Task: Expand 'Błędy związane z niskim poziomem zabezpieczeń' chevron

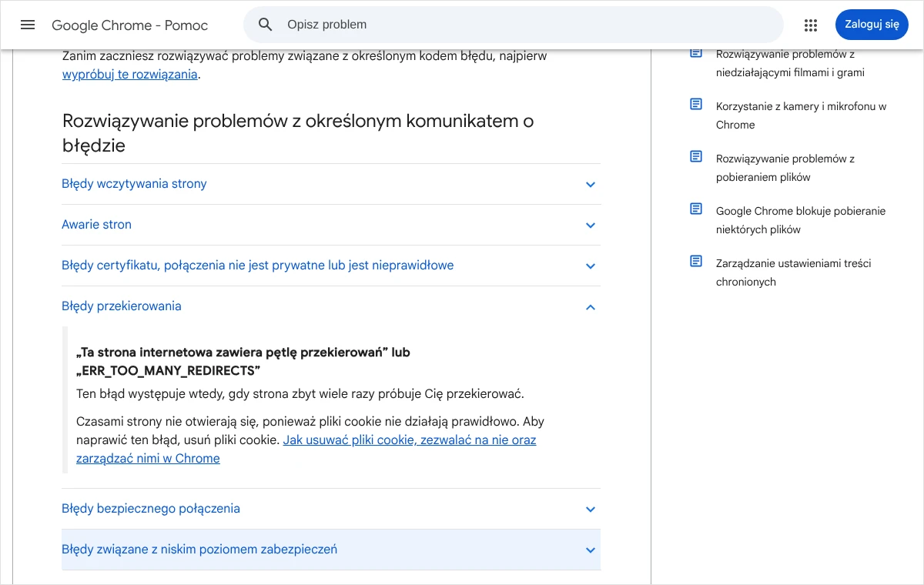Action: (x=591, y=550)
